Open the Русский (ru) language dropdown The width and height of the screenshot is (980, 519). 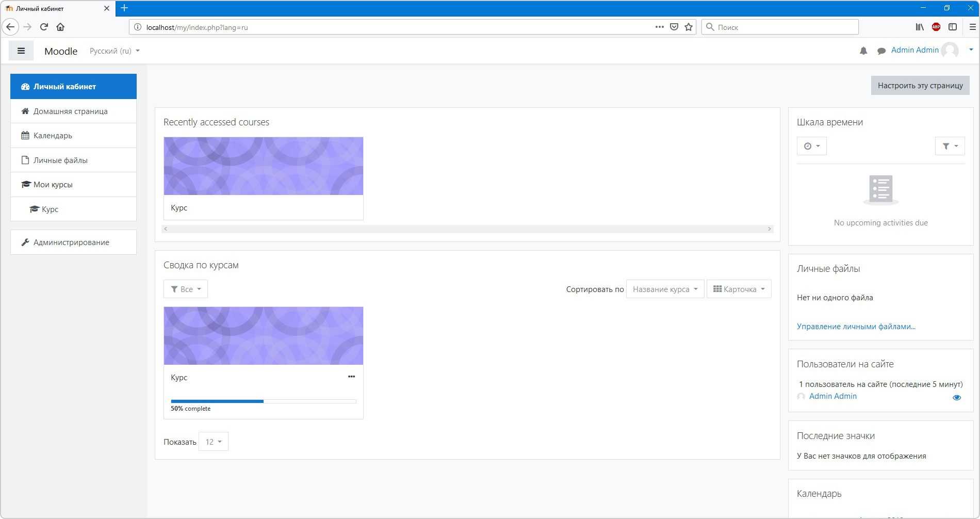[x=115, y=51]
